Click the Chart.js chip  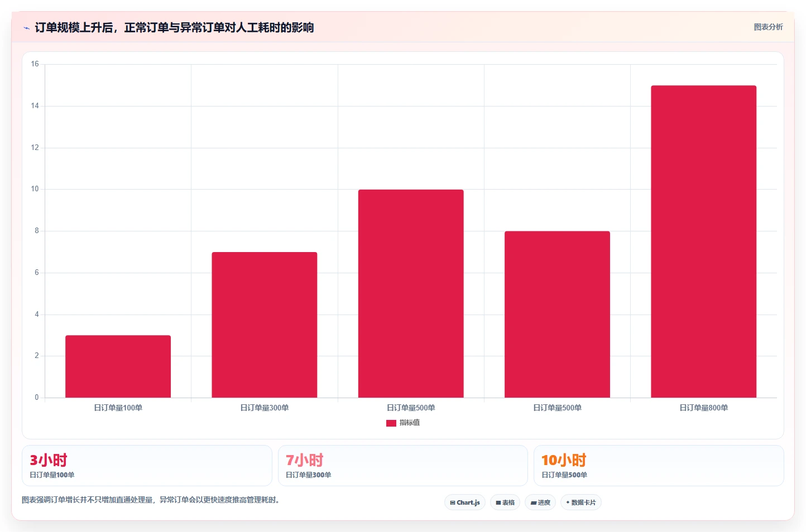[465, 502]
